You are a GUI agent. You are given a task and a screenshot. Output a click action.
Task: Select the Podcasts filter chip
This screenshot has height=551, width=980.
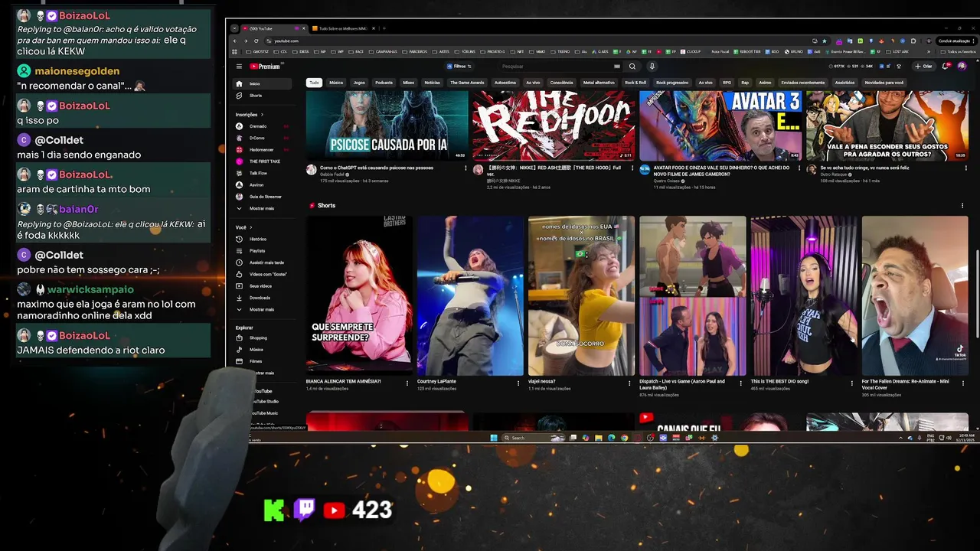384,83
